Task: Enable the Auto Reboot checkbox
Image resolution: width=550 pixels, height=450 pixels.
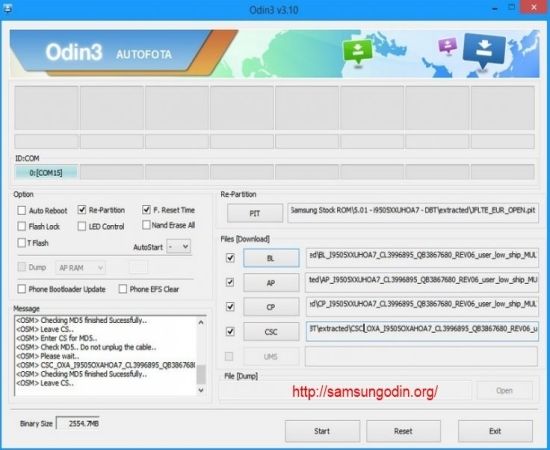Action: (22, 210)
